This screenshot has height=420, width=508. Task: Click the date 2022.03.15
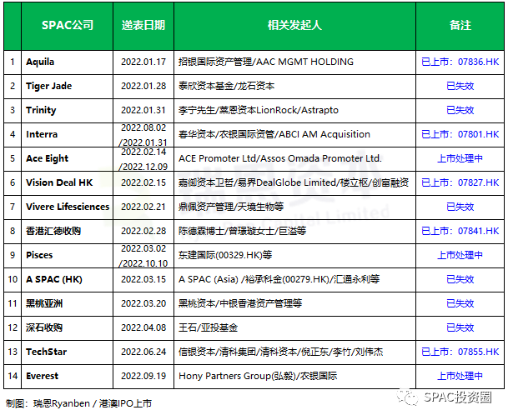[143, 279]
